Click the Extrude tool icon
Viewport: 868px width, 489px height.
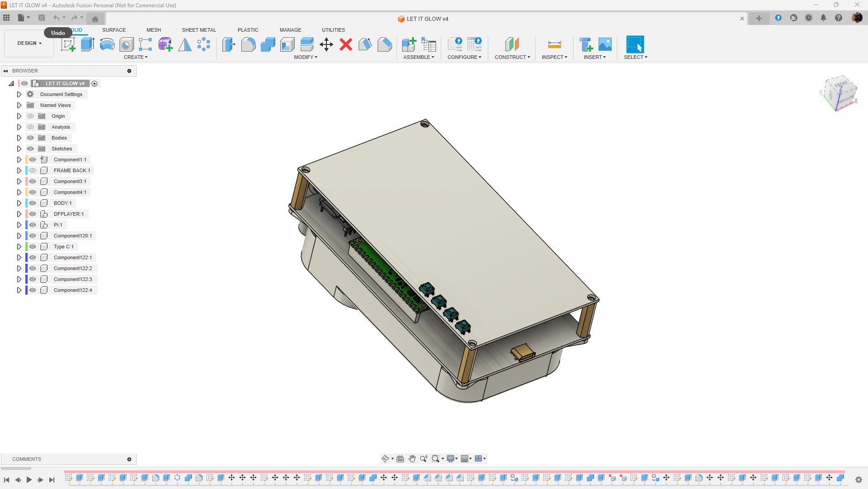(87, 44)
